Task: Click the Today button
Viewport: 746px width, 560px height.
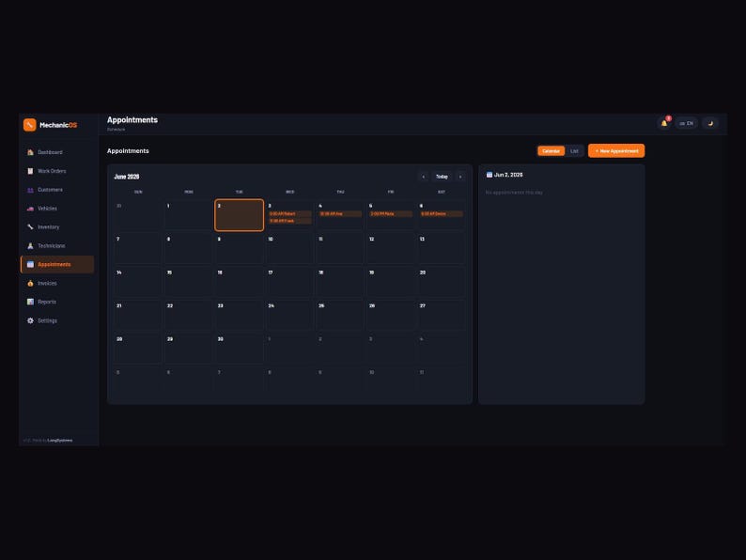Action: (442, 177)
